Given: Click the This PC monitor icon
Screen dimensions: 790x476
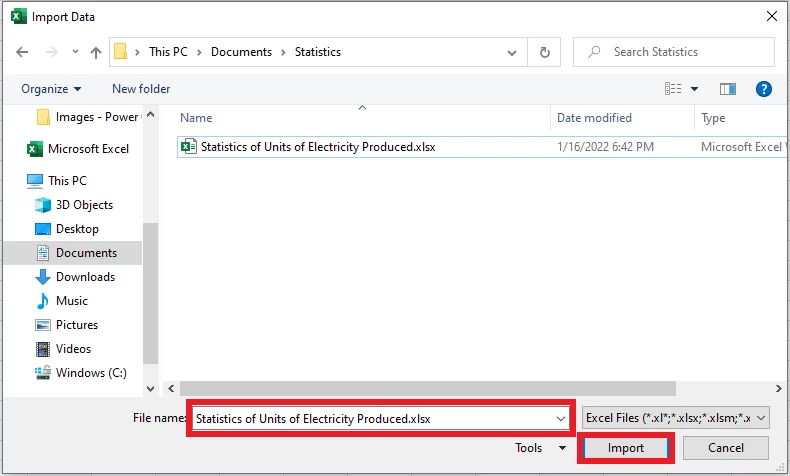Looking at the screenshot, I should [x=35, y=180].
